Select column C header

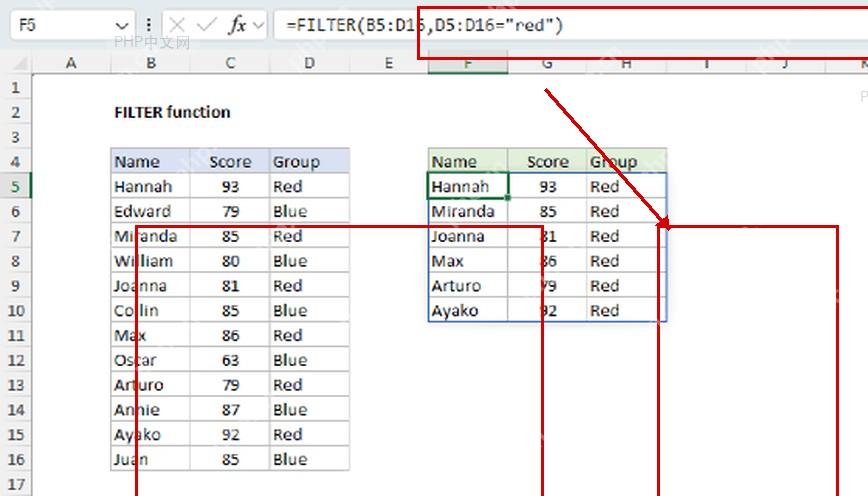230,63
